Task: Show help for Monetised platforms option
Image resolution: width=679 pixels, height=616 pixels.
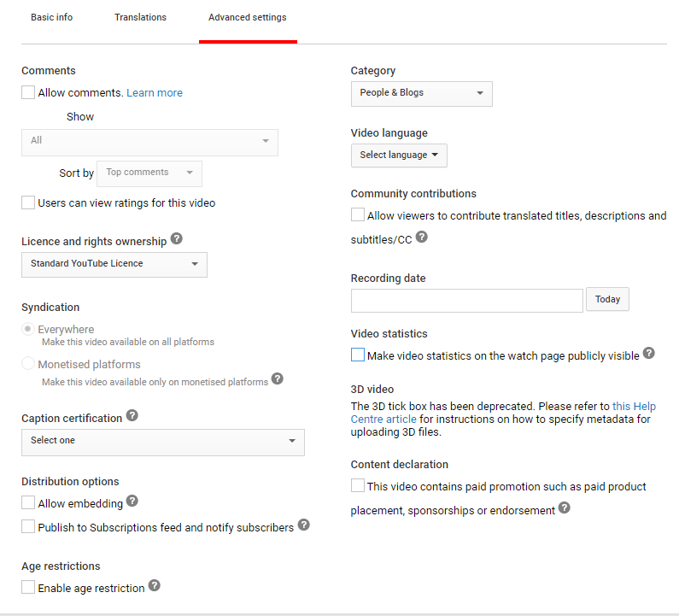Action: [x=277, y=378]
